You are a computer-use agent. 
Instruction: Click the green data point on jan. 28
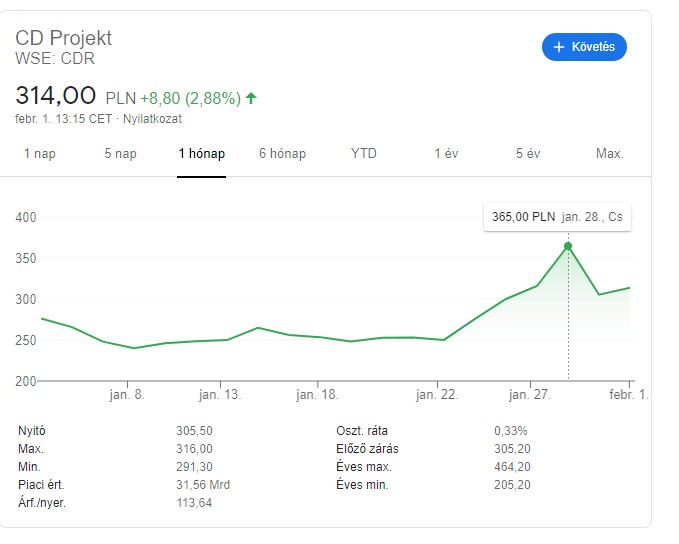(568, 245)
